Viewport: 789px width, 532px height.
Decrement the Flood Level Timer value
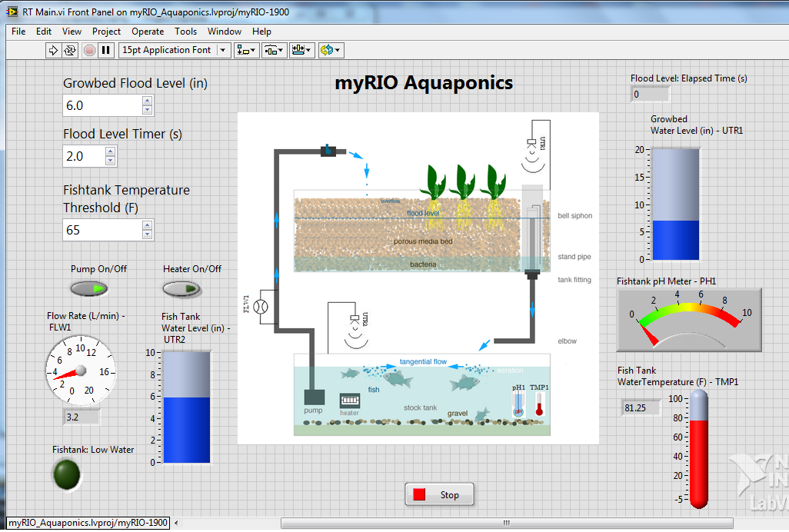pos(110,161)
